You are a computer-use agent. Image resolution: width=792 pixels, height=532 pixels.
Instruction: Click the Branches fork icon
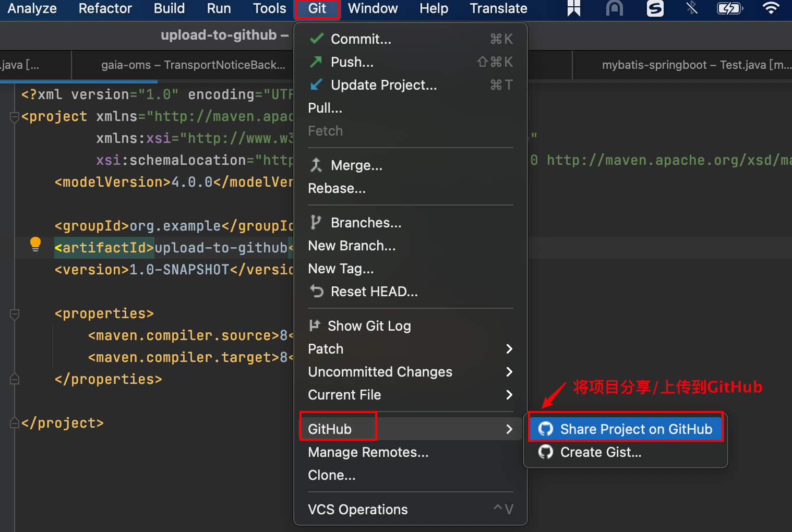(315, 223)
